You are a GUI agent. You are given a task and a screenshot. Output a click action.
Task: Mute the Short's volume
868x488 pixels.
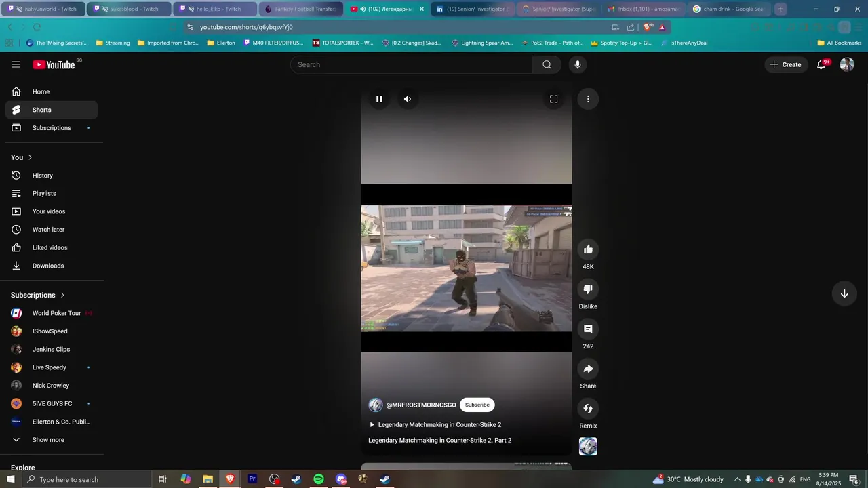[x=407, y=99]
